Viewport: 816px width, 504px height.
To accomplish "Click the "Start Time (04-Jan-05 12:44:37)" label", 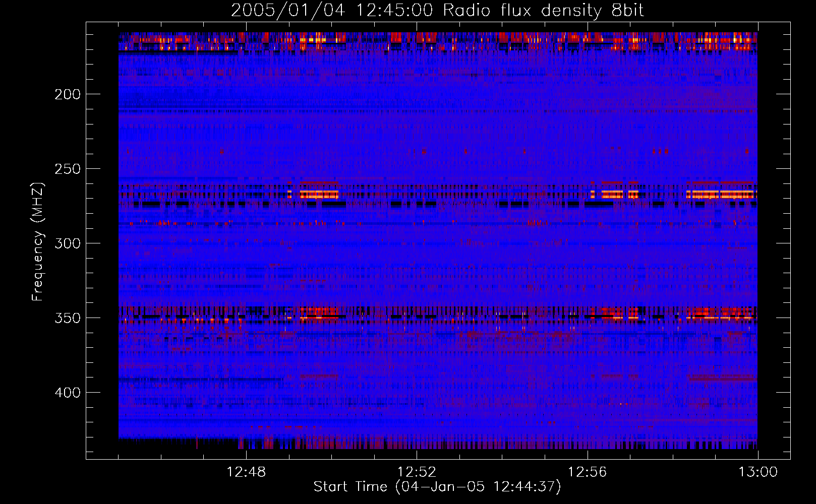I will tap(437, 487).
